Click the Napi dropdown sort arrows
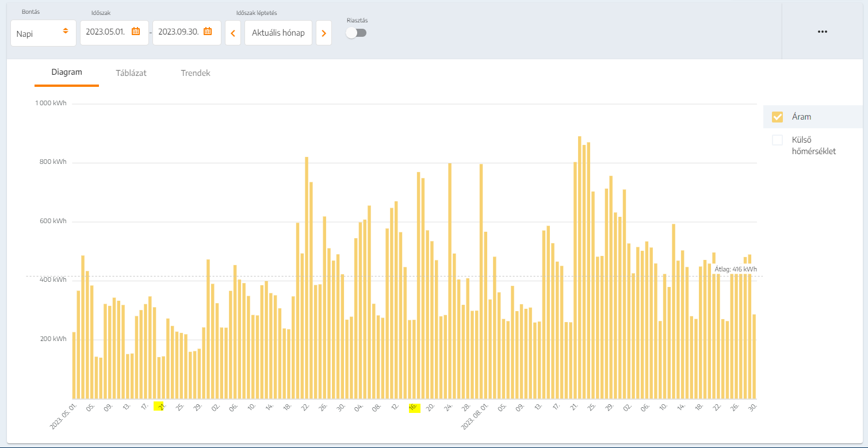Image resolution: width=868 pixels, height=448 pixels. 66,31
